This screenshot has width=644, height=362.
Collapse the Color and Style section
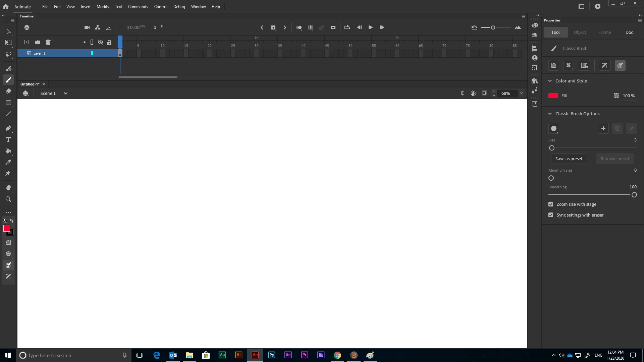pos(550,81)
